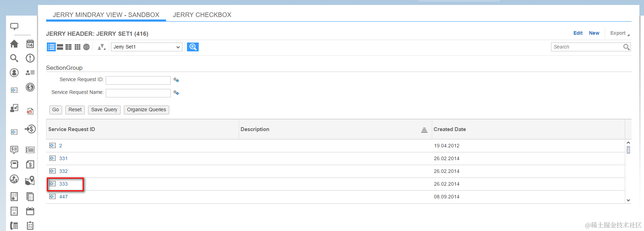Open service request 2 link

pos(61,146)
